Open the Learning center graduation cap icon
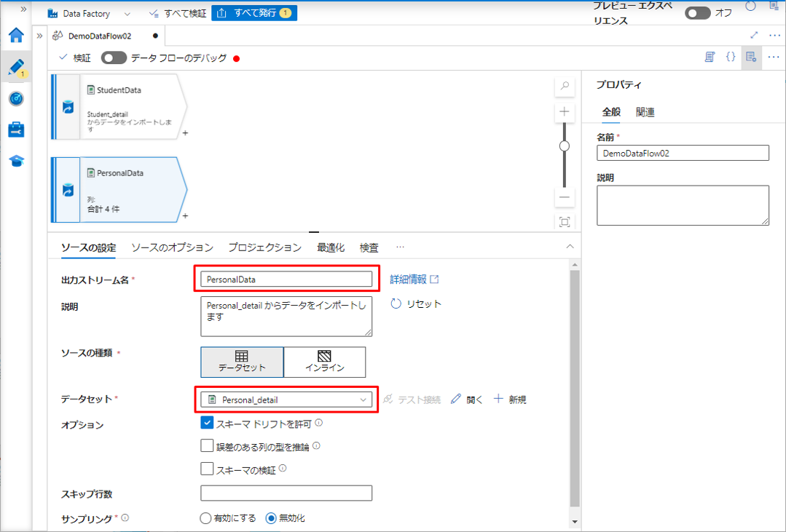 [x=16, y=161]
